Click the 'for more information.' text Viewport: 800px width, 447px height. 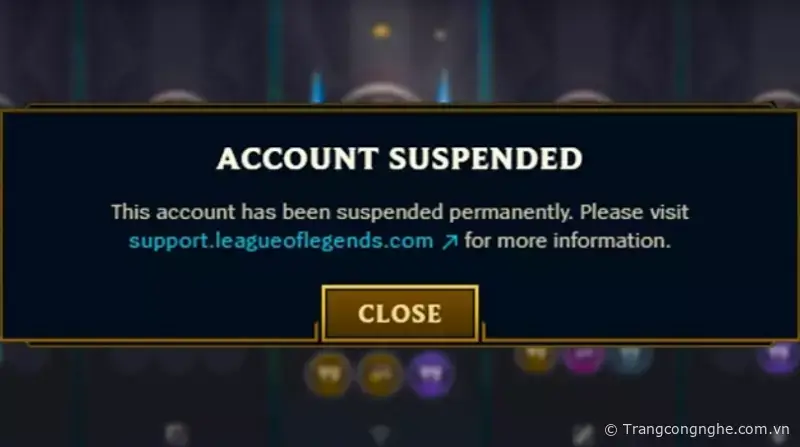tap(567, 241)
